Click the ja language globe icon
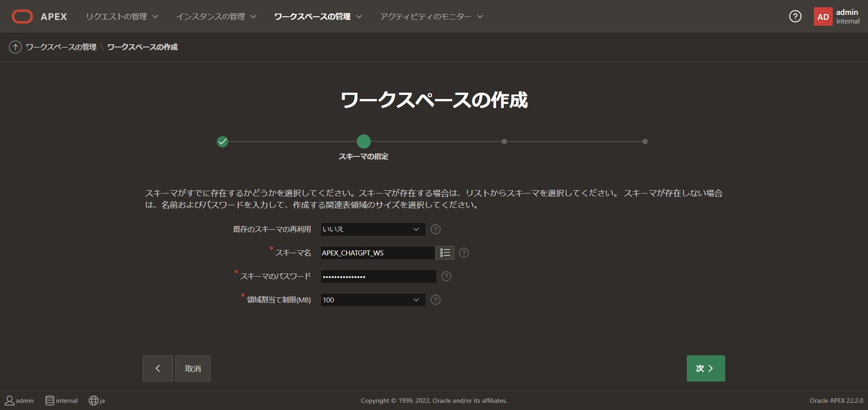Viewport: 868px width, 410px height. pos(94,401)
